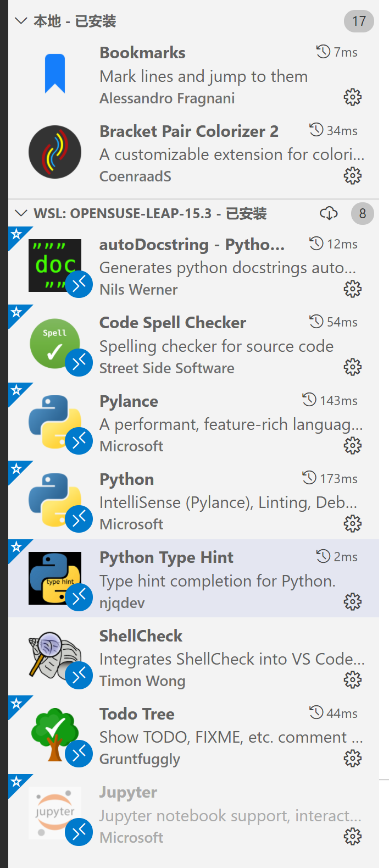The image size is (389, 868).
Task: Click the Jupyter extension logo
Action: pyautogui.click(x=54, y=811)
